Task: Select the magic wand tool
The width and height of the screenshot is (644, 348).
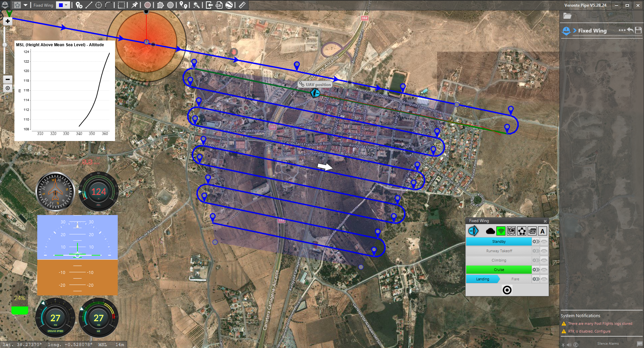Action: [x=197, y=5]
